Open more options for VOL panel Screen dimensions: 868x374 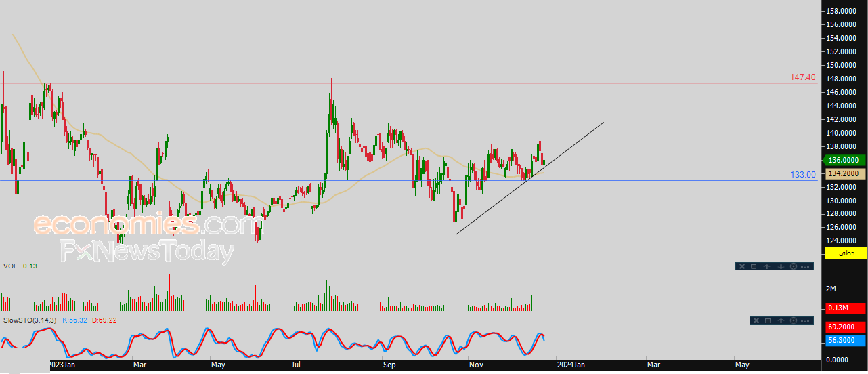805,266
